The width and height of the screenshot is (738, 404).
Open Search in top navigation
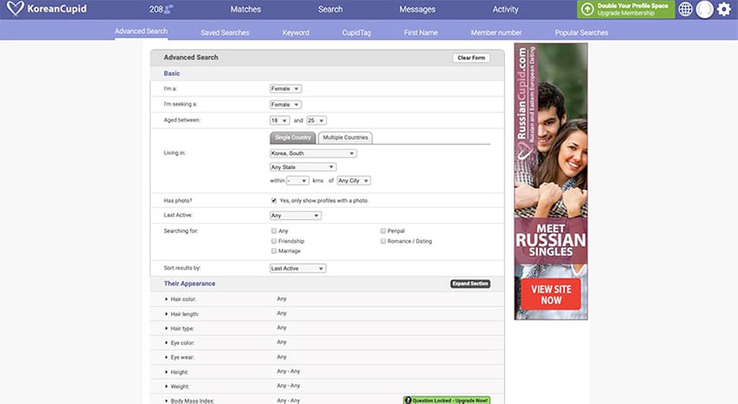tap(330, 9)
